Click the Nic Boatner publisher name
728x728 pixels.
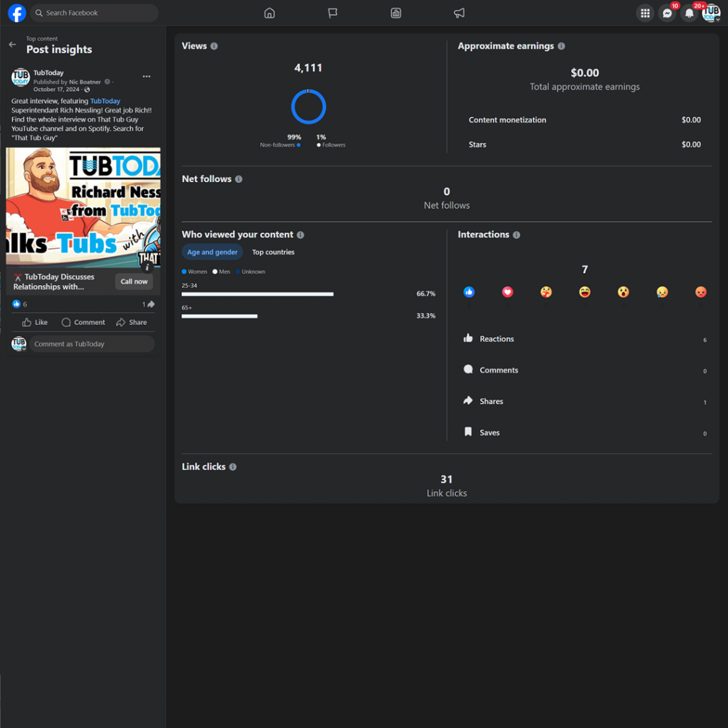(85, 82)
